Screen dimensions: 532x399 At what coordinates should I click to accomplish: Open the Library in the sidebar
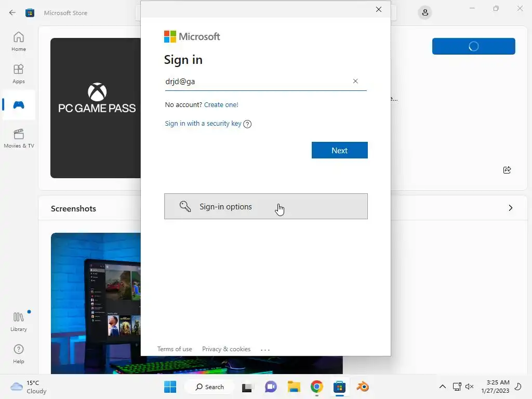[19, 322]
